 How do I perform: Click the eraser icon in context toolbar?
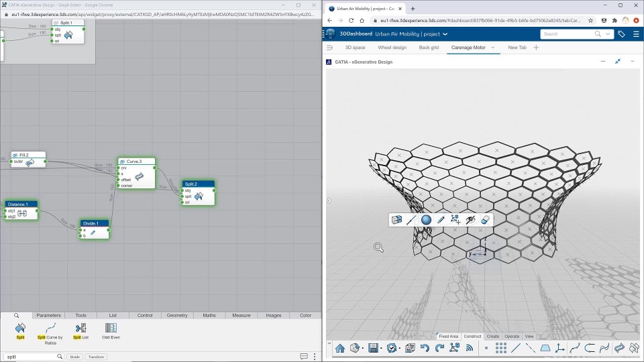[485, 220]
